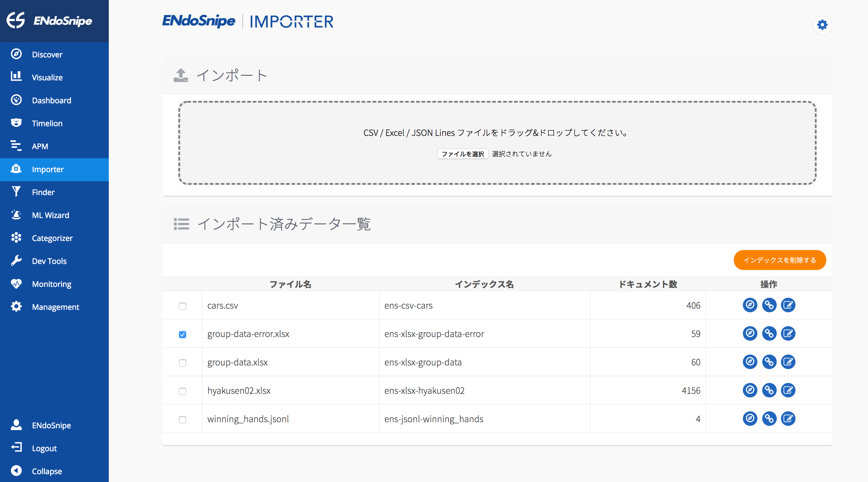Click the Dev Tools wrench icon

(16, 261)
